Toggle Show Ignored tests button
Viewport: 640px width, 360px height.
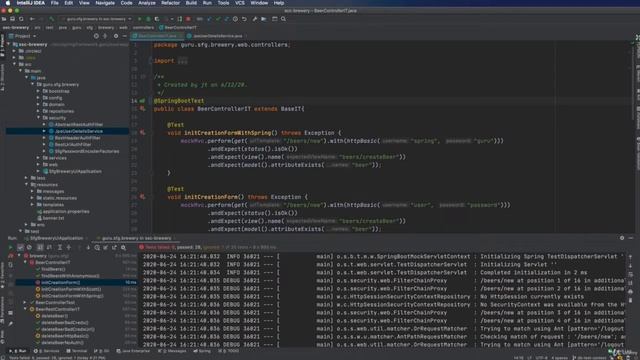click(29, 247)
